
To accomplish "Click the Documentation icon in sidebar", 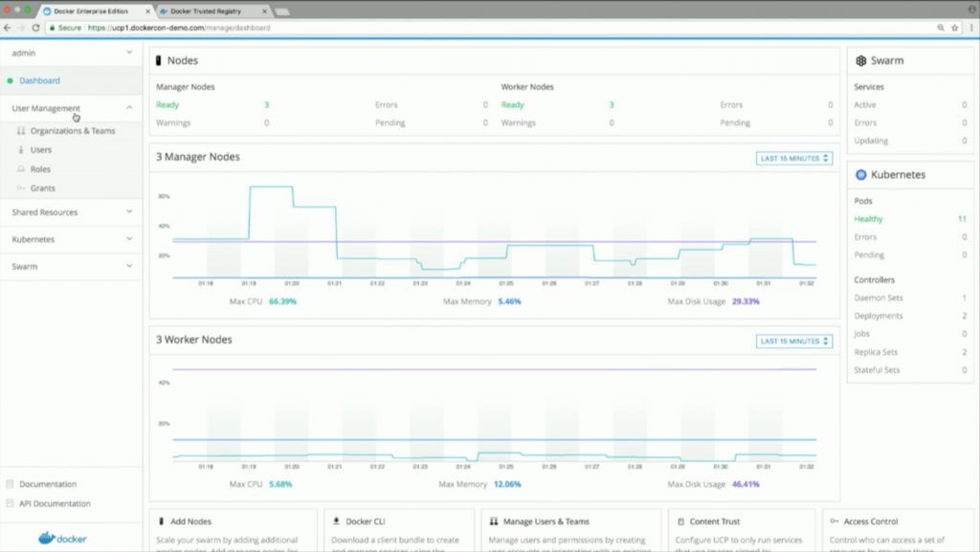I will click(x=10, y=484).
